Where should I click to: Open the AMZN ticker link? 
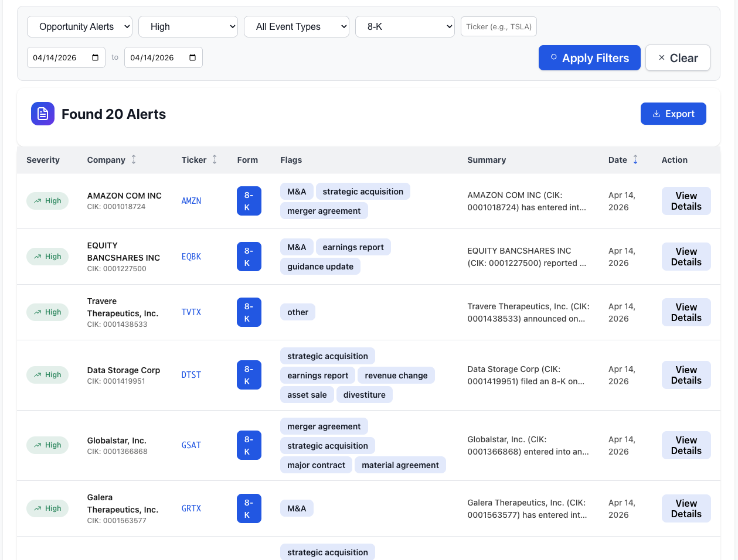click(x=191, y=201)
